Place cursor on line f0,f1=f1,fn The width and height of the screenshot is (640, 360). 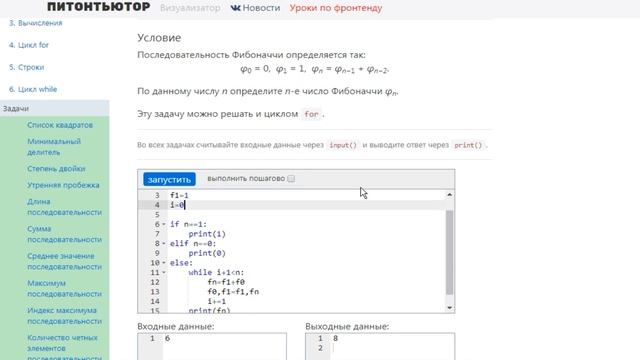point(233,291)
